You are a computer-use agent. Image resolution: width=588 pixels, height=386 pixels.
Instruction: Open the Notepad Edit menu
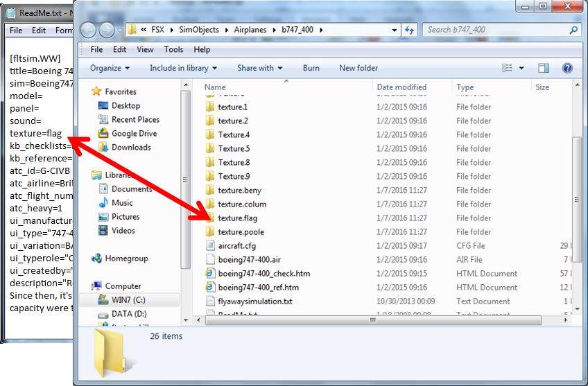point(39,30)
